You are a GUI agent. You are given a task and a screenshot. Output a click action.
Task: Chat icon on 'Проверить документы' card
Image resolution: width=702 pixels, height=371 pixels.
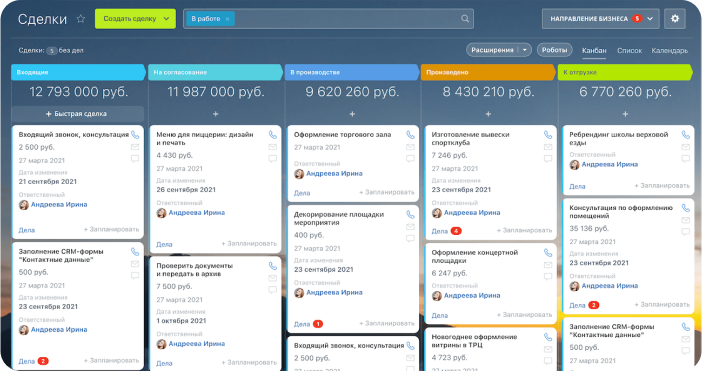tap(272, 290)
